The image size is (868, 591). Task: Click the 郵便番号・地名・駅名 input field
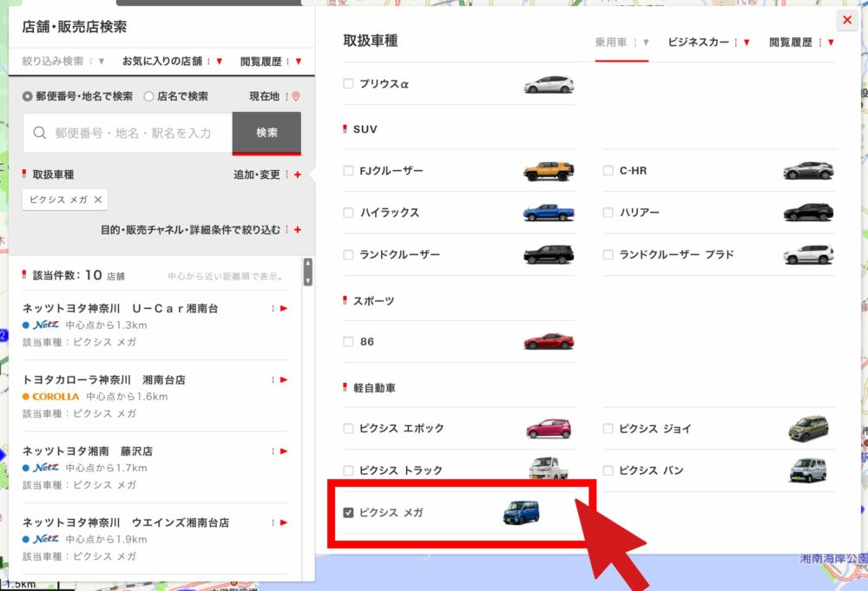(128, 133)
